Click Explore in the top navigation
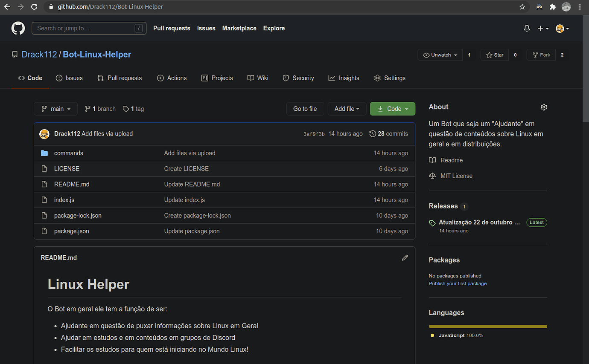The width and height of the screenshot is (589, 364). 274,28
